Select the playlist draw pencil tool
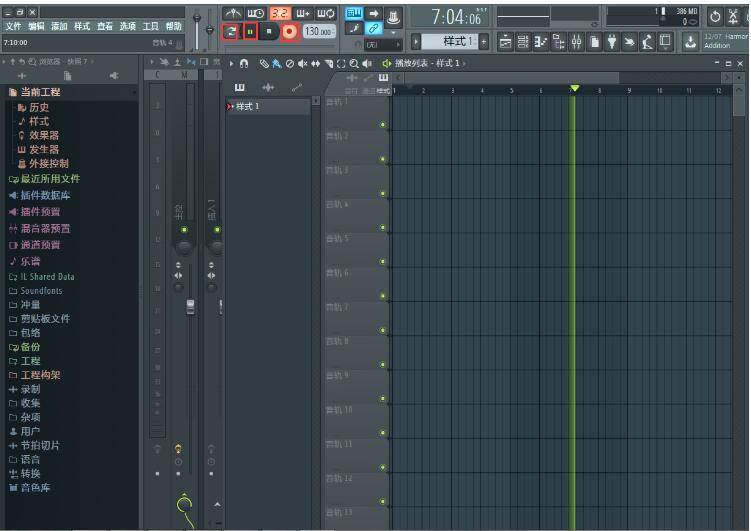751x531 pixels. pos(264,63)
